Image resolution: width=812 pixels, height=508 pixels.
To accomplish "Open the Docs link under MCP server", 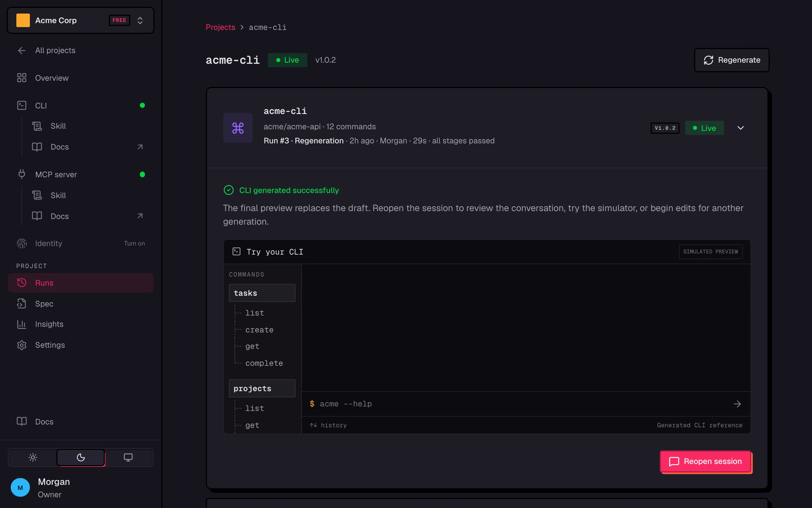I will 88,216.
